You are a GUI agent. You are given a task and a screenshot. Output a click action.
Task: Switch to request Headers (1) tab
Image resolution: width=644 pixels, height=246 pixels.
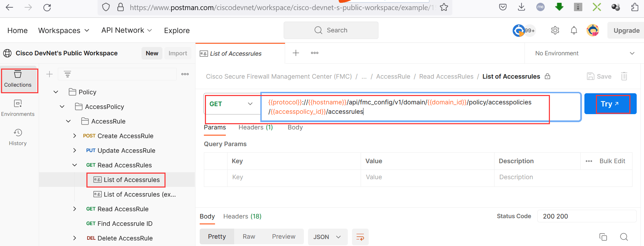(x=256, y=127)
